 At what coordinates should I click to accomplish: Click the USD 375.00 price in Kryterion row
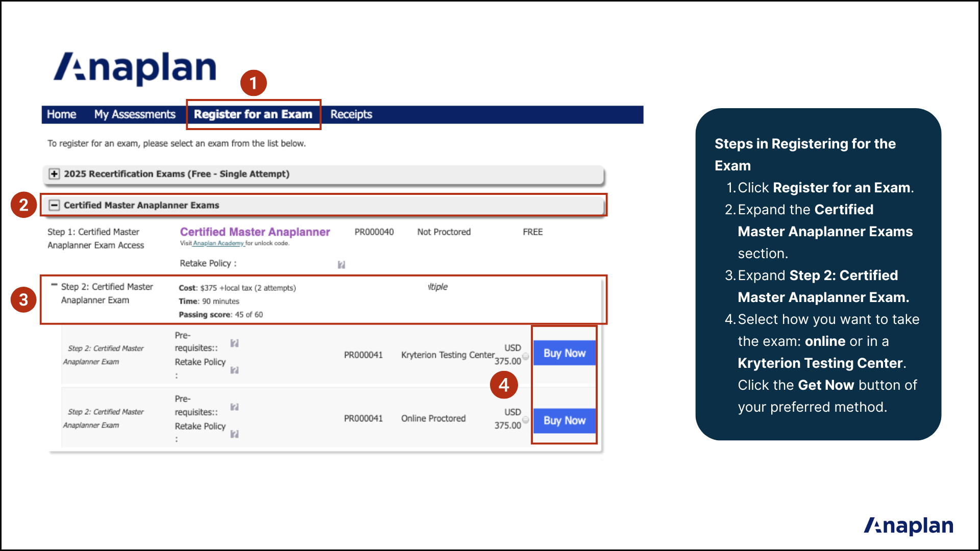pos(508,354)
